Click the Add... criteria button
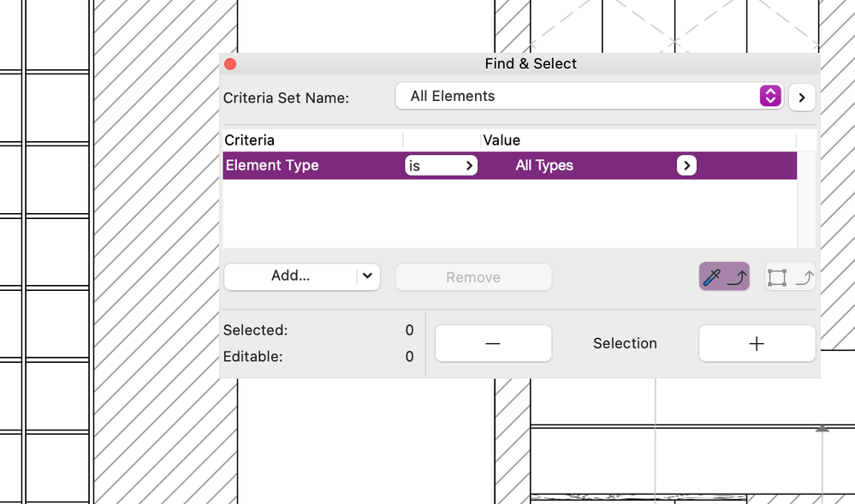 tap(290, 276)
